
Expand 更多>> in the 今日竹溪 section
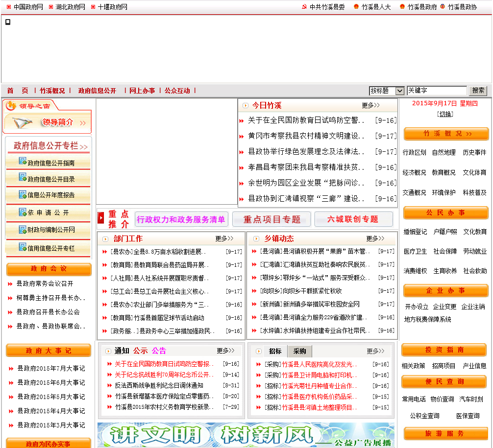[370, 105]
